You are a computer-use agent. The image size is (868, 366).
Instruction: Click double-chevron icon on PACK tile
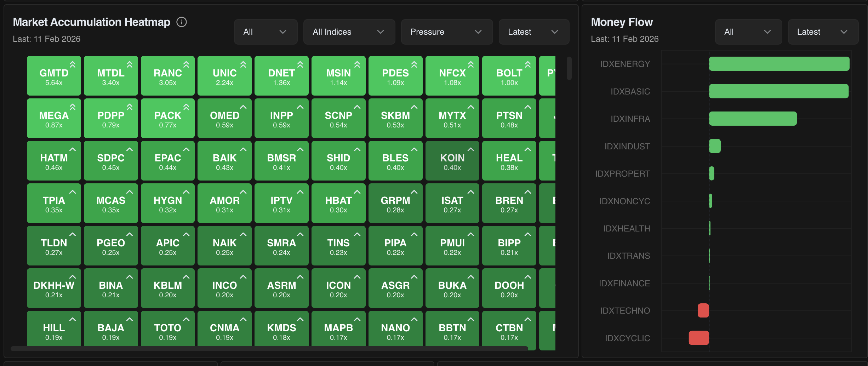pyautogui.click(x=186, y=107)
